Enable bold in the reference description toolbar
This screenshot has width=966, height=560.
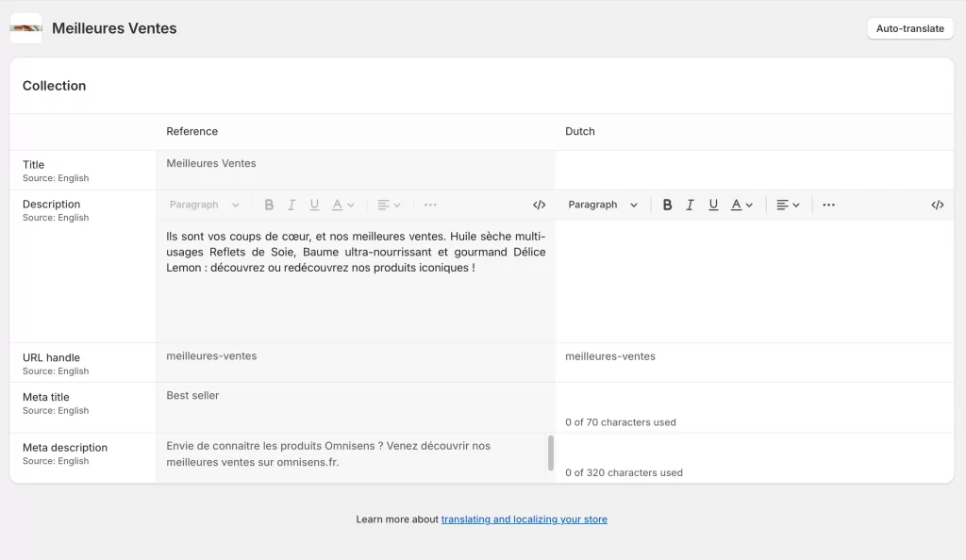[x=269, y=205]
